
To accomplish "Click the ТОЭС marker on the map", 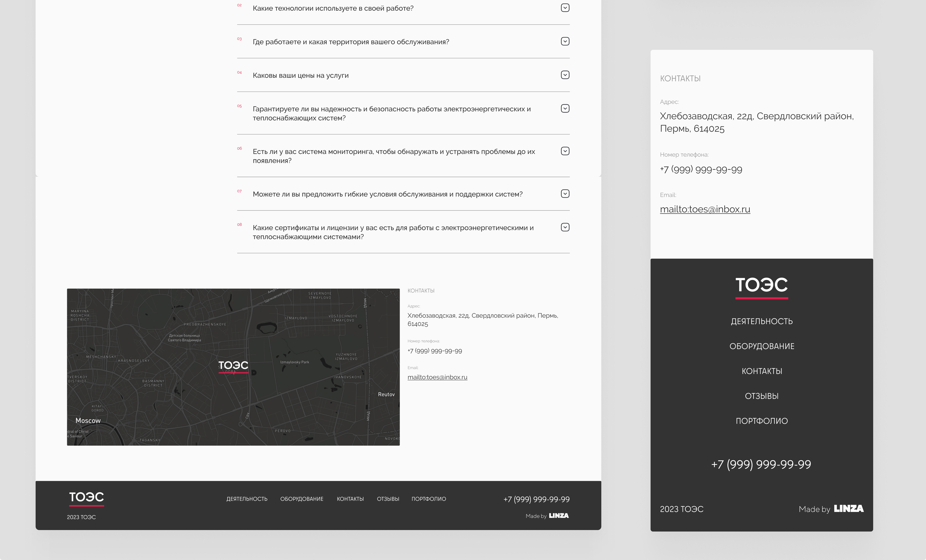I will pyautogui.click(x=233, y=365).
